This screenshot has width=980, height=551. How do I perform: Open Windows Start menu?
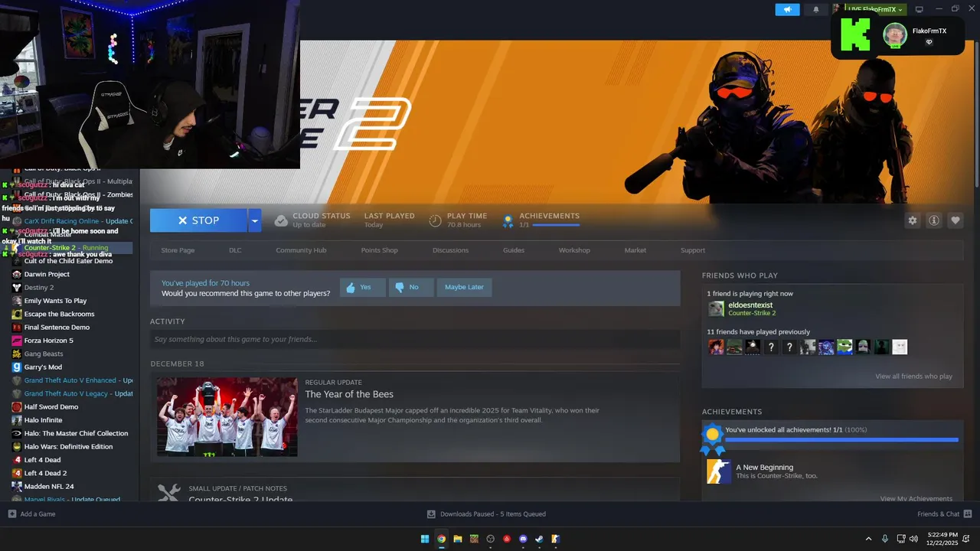click(425, 539)
